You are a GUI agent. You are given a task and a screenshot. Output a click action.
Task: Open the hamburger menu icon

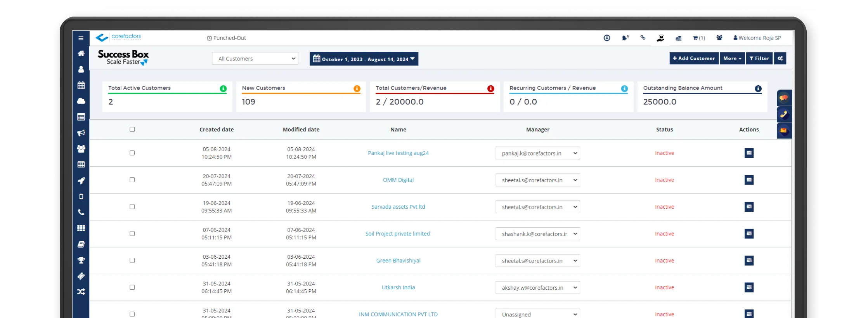point(81,38)
